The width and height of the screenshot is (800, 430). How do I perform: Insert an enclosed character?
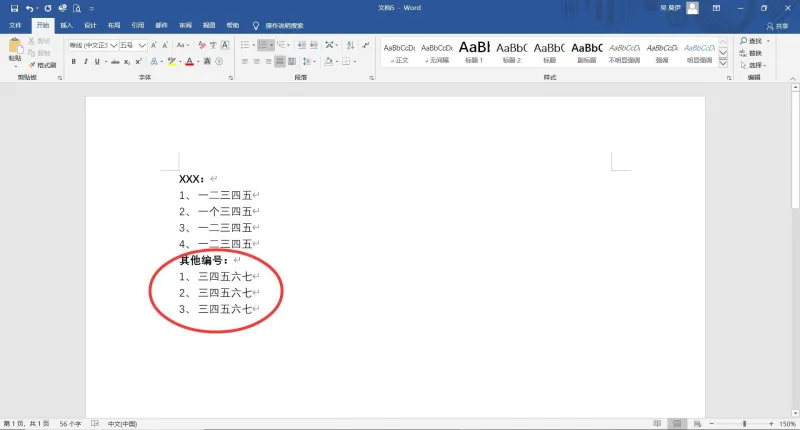click(219, 62)
